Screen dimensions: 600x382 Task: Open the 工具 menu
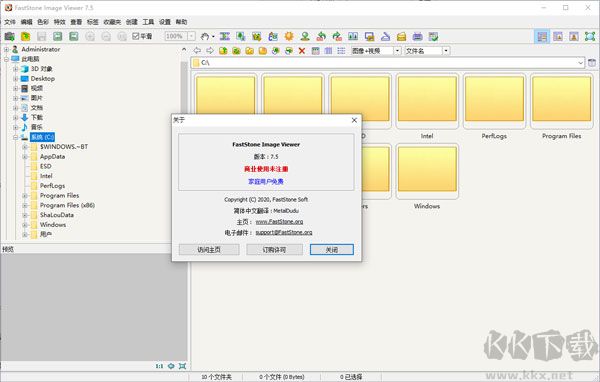[x=148, y=22]
